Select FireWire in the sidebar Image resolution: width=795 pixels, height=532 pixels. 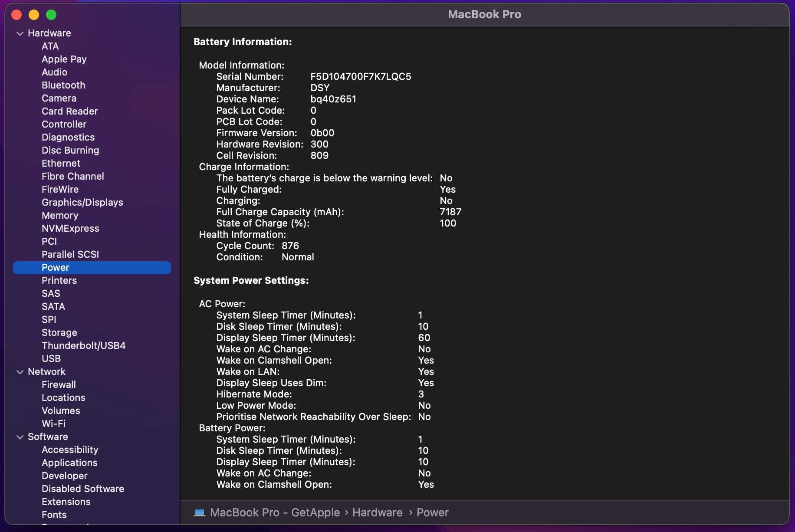(x=60, y=189)
